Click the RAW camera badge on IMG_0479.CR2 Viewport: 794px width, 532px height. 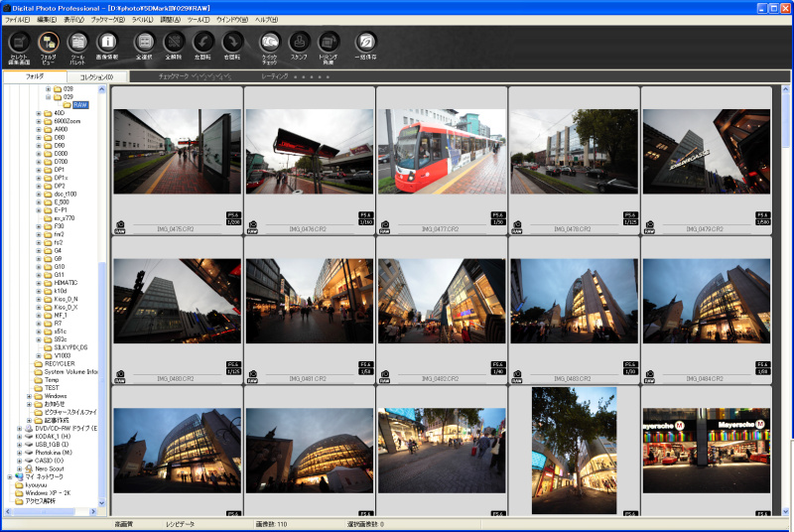(x=650, y=227)
